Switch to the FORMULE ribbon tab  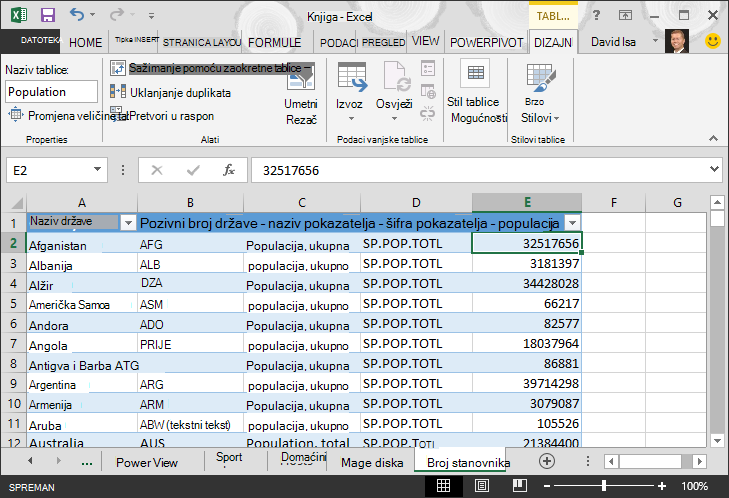274,43
